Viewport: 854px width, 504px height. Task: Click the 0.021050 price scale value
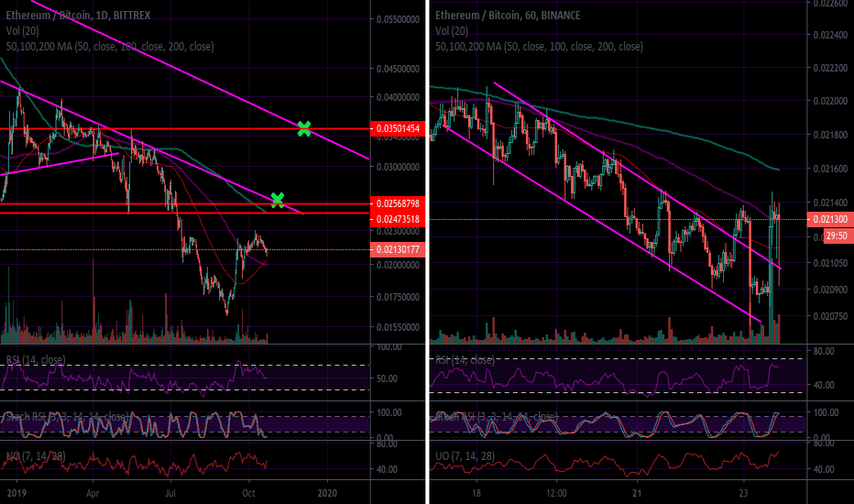click(830, 263)
